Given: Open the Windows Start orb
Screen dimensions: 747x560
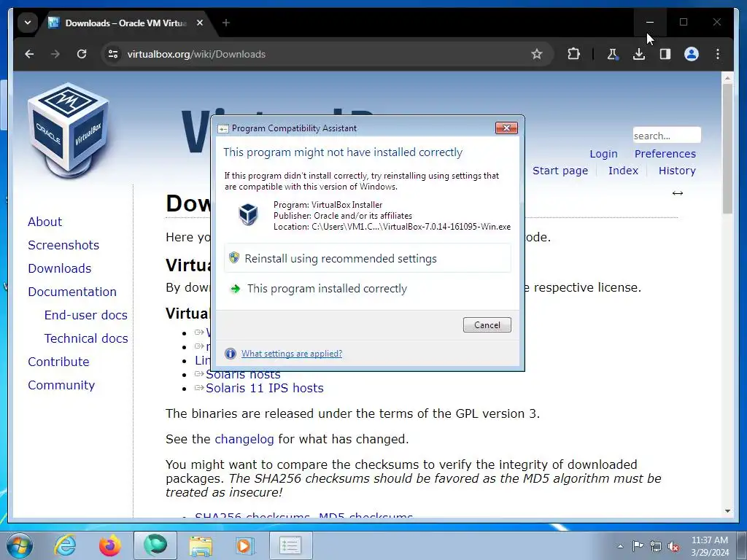Looking at the screenshot, I should click(x=20, y=545).
